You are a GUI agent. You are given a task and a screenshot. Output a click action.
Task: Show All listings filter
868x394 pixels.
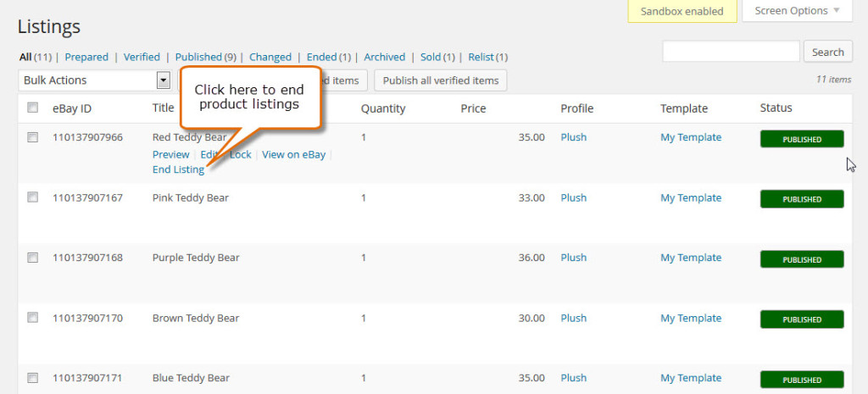pos(25,57)
